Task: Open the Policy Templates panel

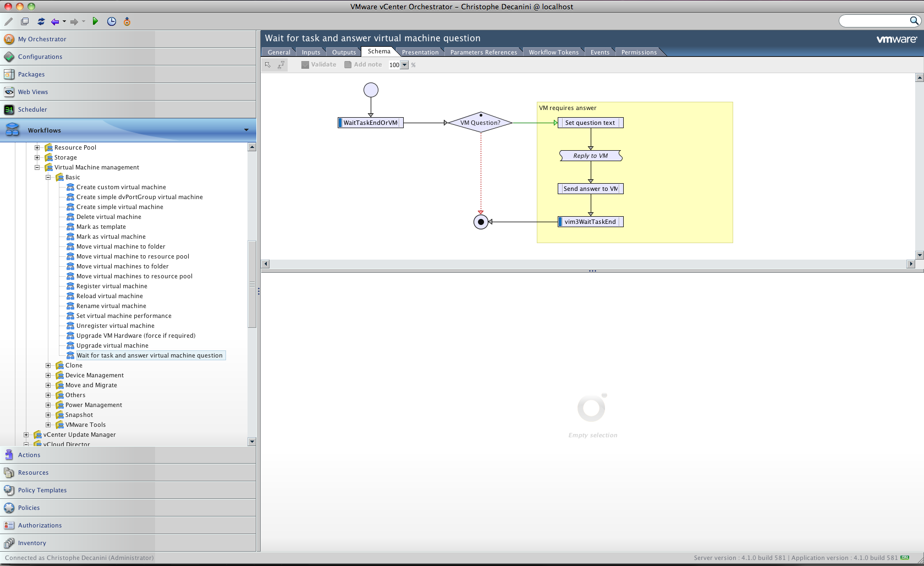Action: [128, 490]
